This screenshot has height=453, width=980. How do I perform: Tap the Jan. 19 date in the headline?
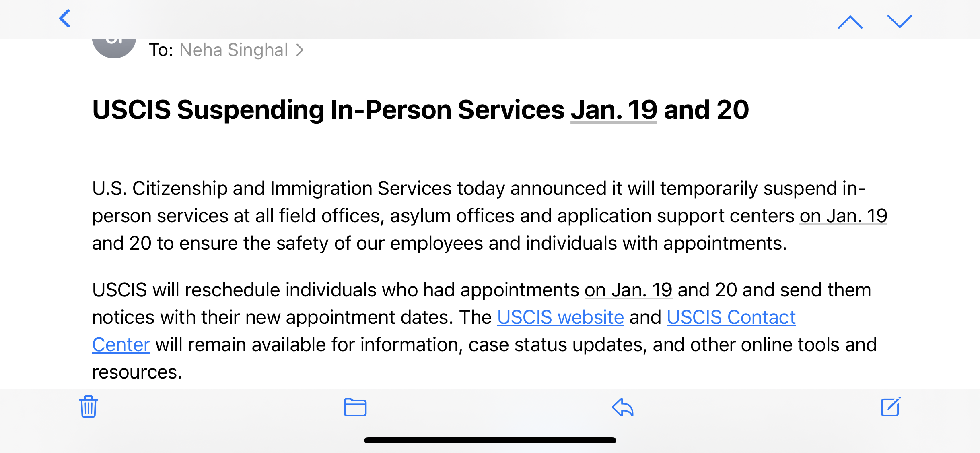pos(614,110)
